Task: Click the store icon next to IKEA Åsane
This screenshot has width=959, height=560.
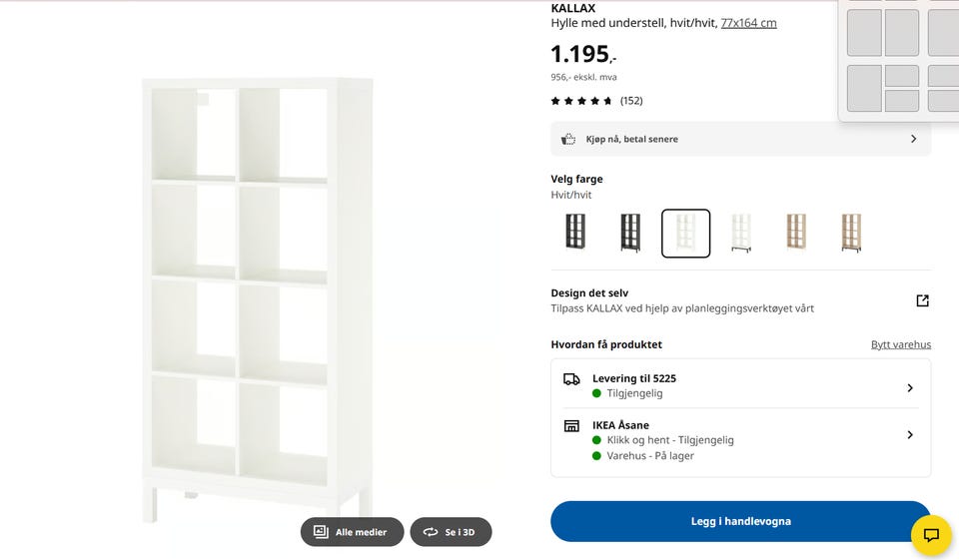Action: (571, 426)
